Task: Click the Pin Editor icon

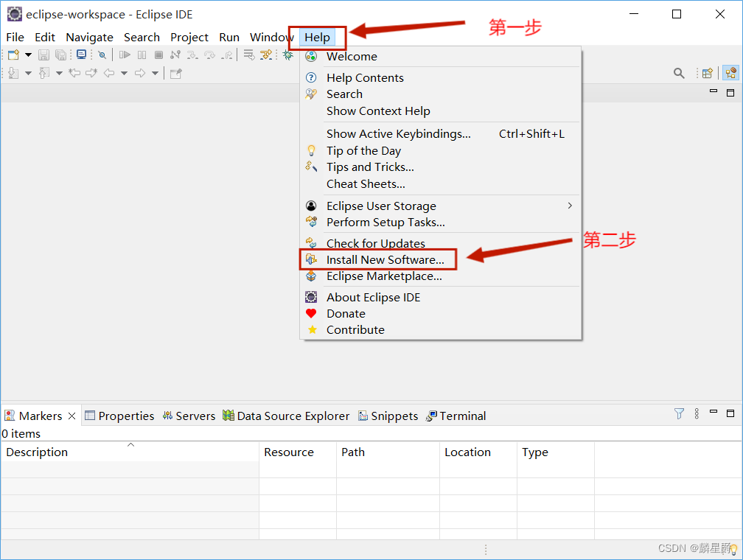Action: (x=175, y=73)
